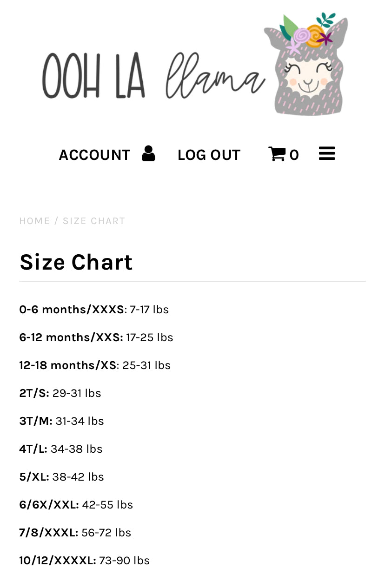385x588 pixels.
Task: Click the 12-18 months/XS size entry
Action: 95,365
